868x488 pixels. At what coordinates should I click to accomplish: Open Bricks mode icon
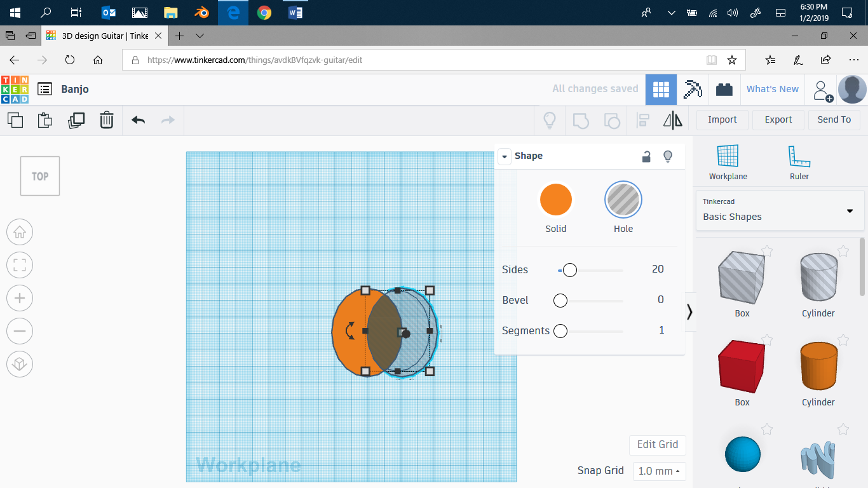pos(724,90)
